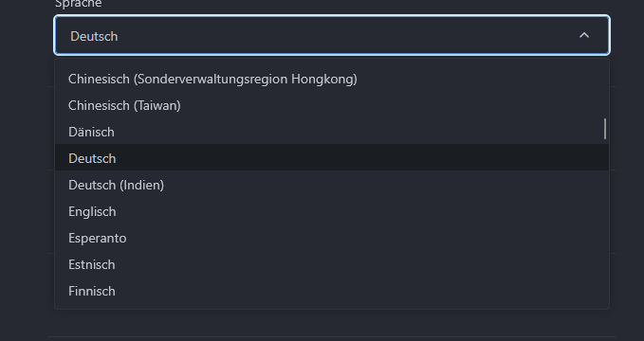644x341 pixels.
Task: Click the Sprache field label
Action: [78, 4]
